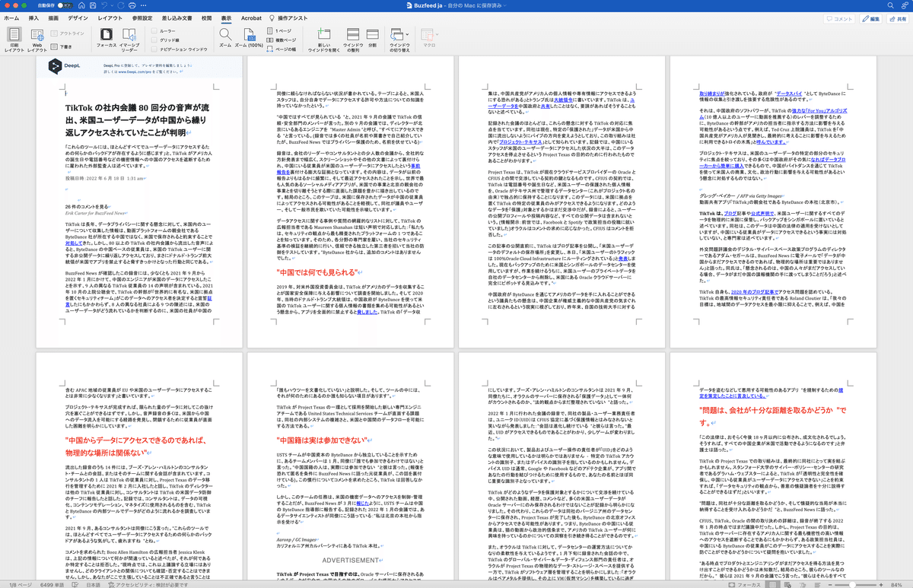Screen dimensions: 913x588
Task: Select 印刷レイアウト view
Action: pos(14,40)
